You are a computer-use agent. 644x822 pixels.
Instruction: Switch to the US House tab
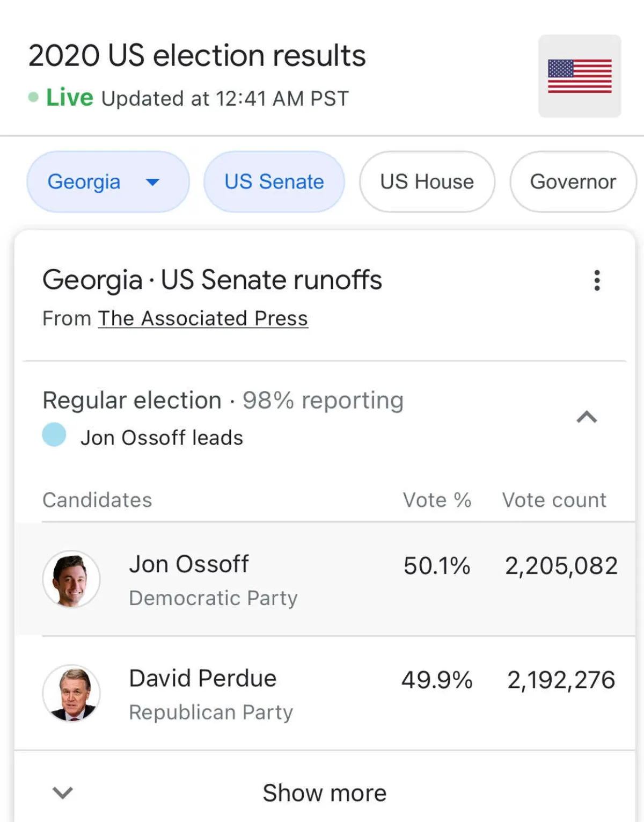427,182
